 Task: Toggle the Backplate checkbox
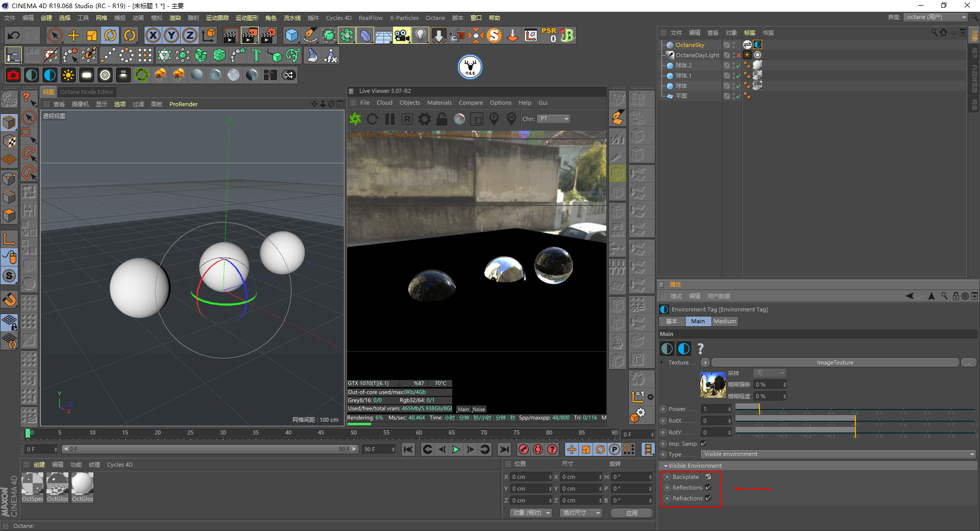tap(708, 477)
